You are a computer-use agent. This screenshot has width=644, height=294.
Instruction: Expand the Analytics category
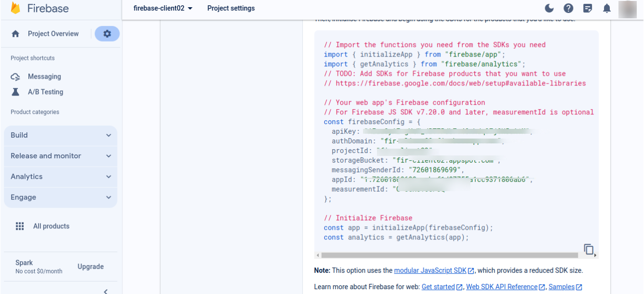coord(60,177)
